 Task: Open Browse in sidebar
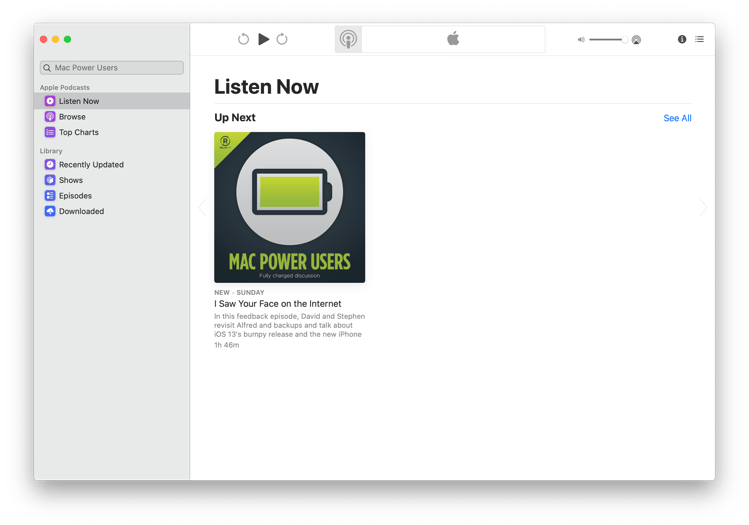click(x=112, y=117)
